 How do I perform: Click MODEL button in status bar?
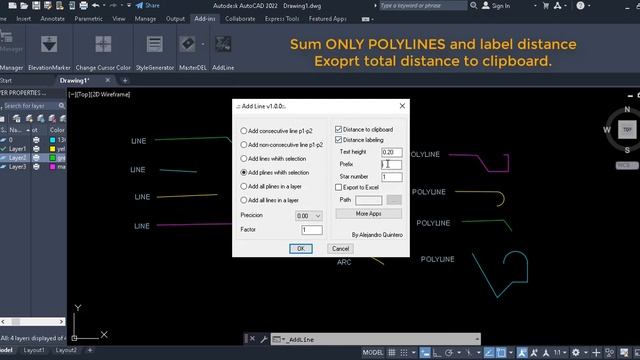coord(373,352)
